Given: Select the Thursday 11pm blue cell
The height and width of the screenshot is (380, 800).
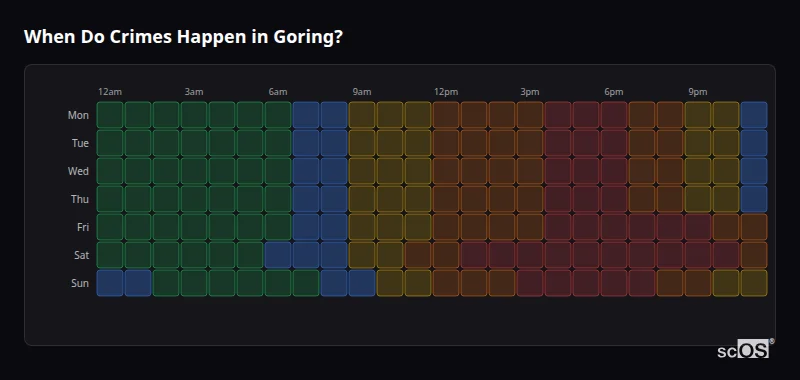Looking at the screenshot, I should click(x=754, y=199).
